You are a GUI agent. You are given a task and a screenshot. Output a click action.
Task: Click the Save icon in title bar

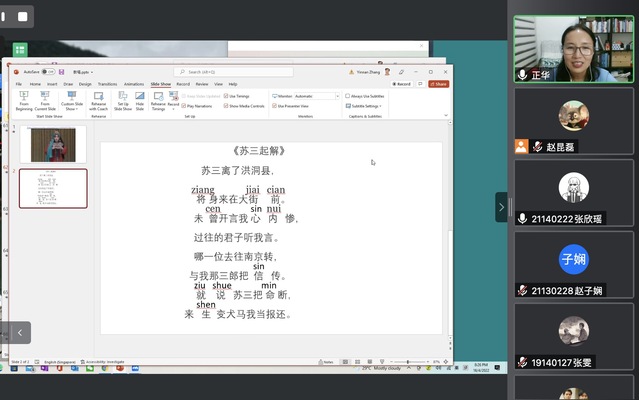click(x=62, y=72)
